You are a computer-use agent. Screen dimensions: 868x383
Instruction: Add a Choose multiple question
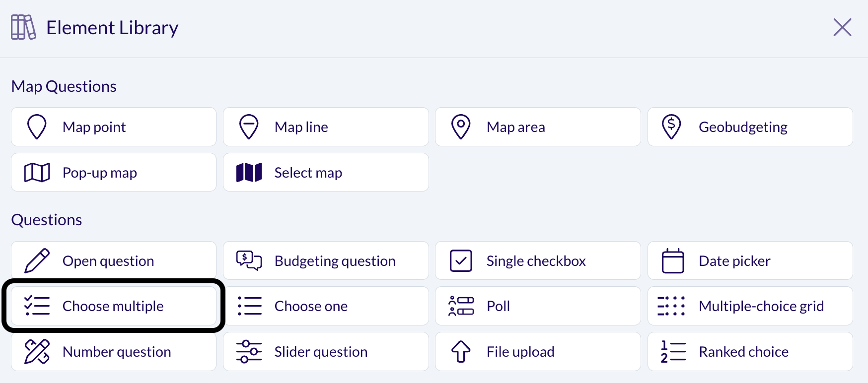click(x=114, y=306)
